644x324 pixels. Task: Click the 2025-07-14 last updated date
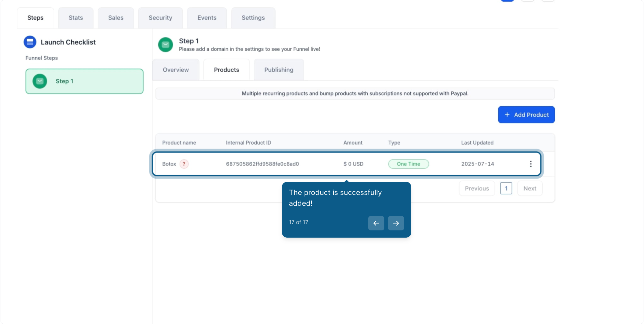coord(478,164)
